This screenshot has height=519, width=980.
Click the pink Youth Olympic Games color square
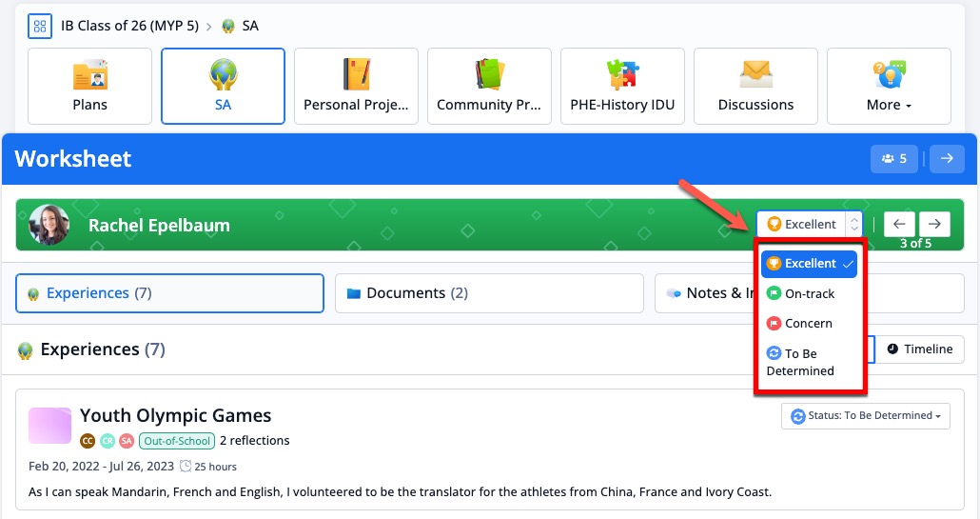49,426
